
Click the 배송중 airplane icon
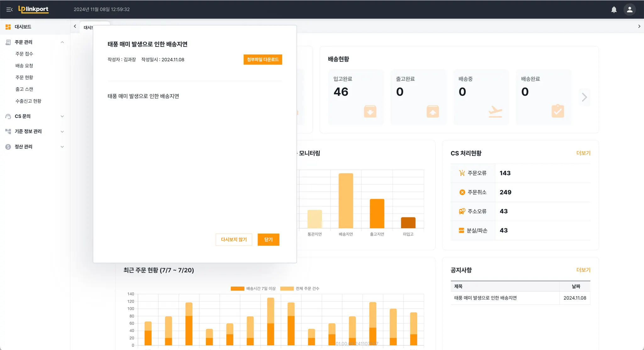[x=495, y=111]
